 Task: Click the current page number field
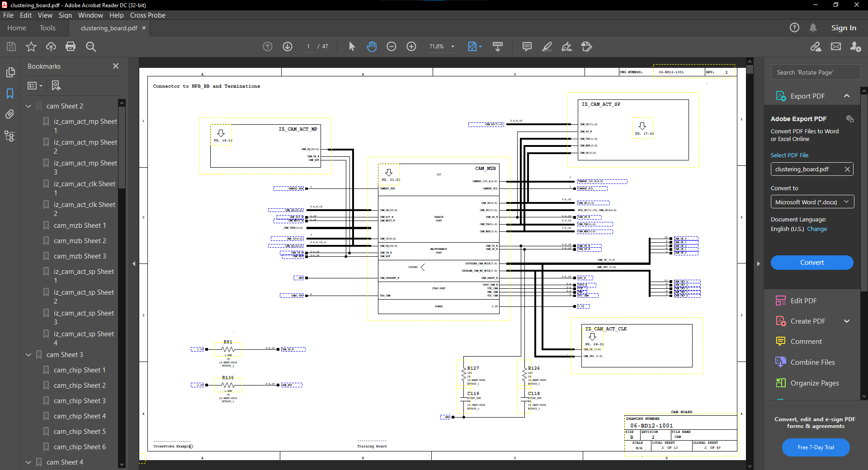click(x=308, y=47)
